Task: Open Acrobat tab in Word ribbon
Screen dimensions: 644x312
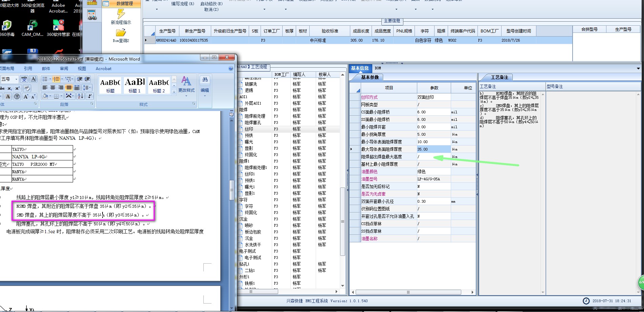Action: tap(104, 68)
